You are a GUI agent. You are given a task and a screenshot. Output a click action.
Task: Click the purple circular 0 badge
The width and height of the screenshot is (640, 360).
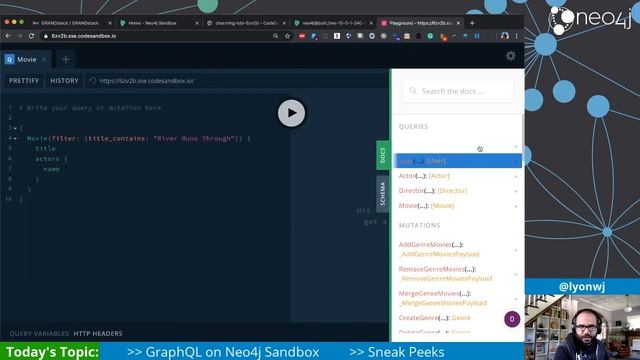pos(512,319)
